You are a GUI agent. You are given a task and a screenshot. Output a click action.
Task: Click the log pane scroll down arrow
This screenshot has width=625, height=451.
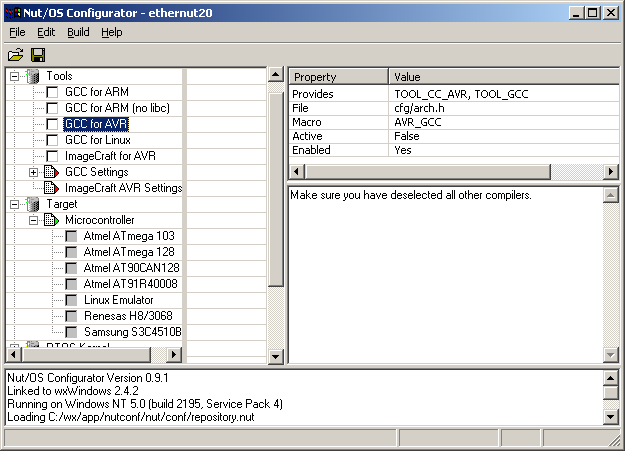coord(611,417)
